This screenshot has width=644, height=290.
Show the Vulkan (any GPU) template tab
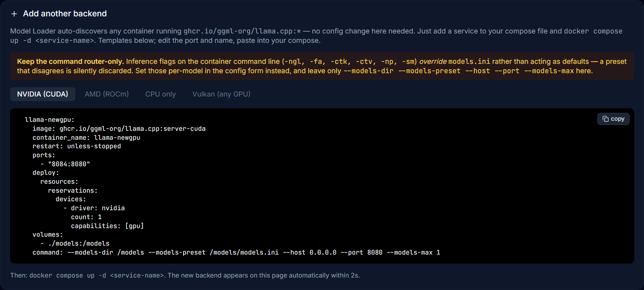pos(222,94)
